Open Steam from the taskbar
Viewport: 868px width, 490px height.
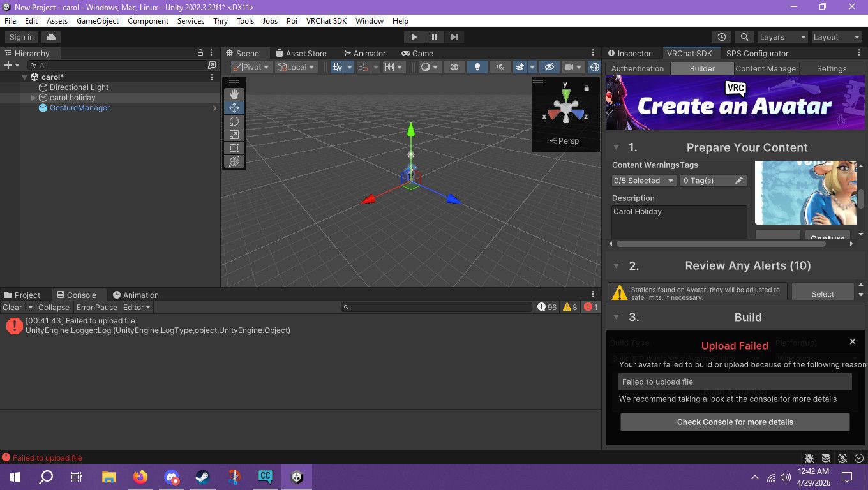[202, 477]
